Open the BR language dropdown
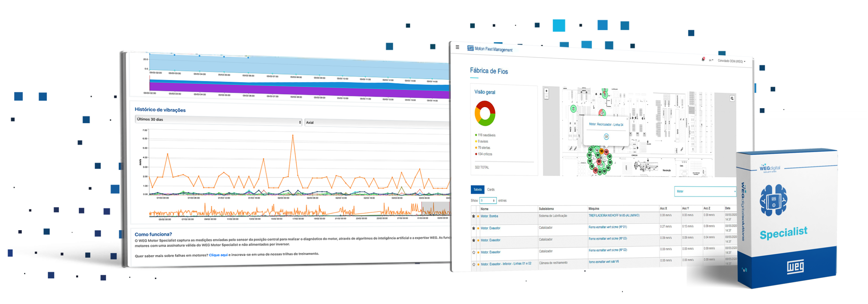 [x=711, y=60]
